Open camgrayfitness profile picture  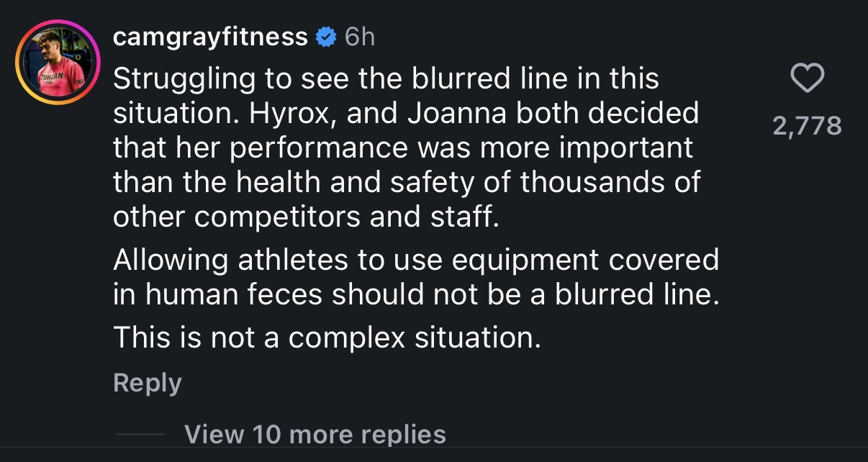pyautogui.click(x=58, y=63)
